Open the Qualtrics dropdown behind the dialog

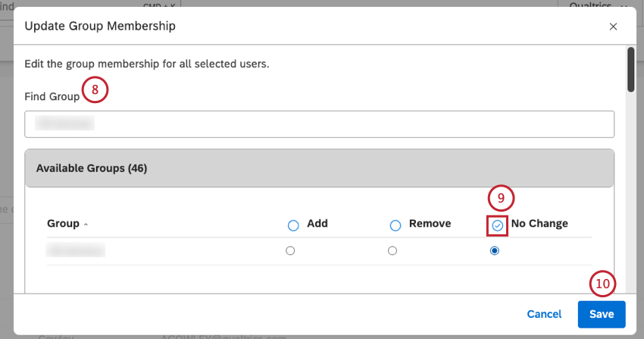[599, 5]
